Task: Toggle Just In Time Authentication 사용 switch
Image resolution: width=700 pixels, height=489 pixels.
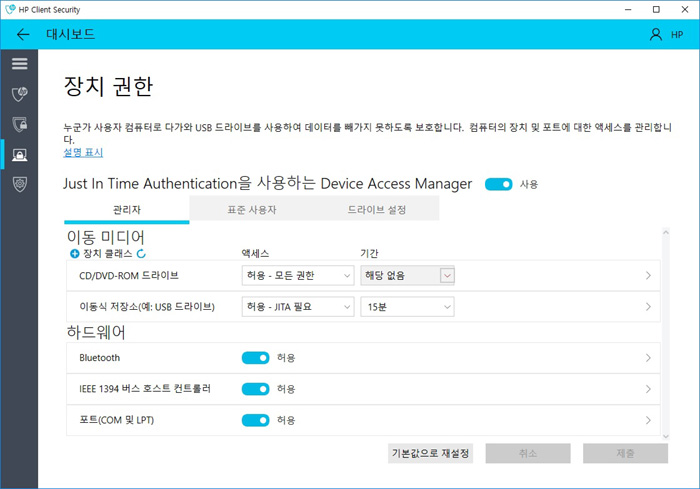Action: tap(498, 184)
